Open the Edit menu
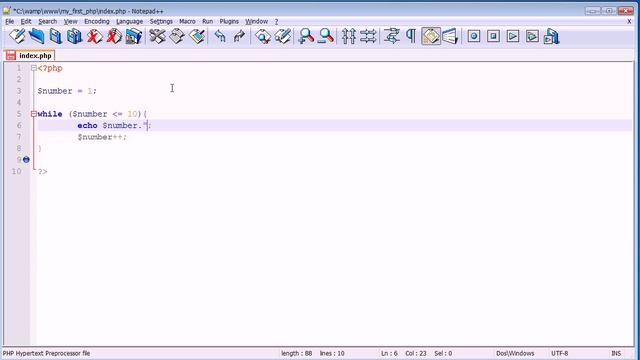Viewport: 640px width, 360px height. (x=26, y=21)
